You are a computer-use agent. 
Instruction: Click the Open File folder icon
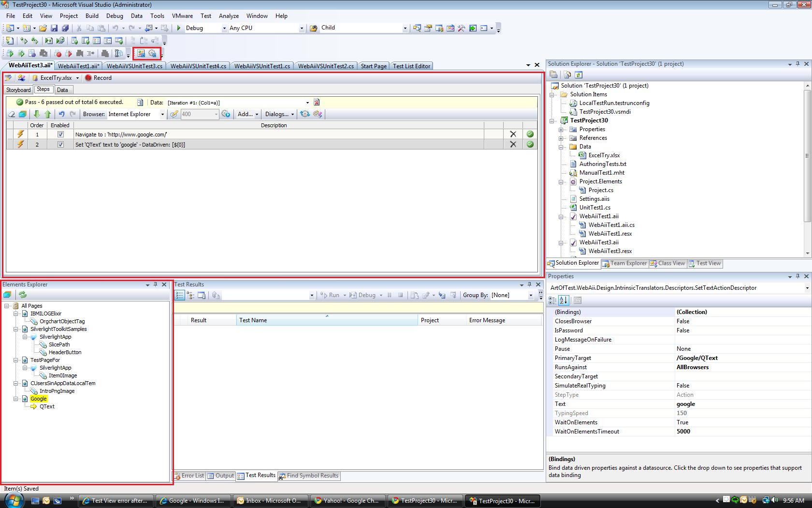pyautogui.click(x=43, y=28)
